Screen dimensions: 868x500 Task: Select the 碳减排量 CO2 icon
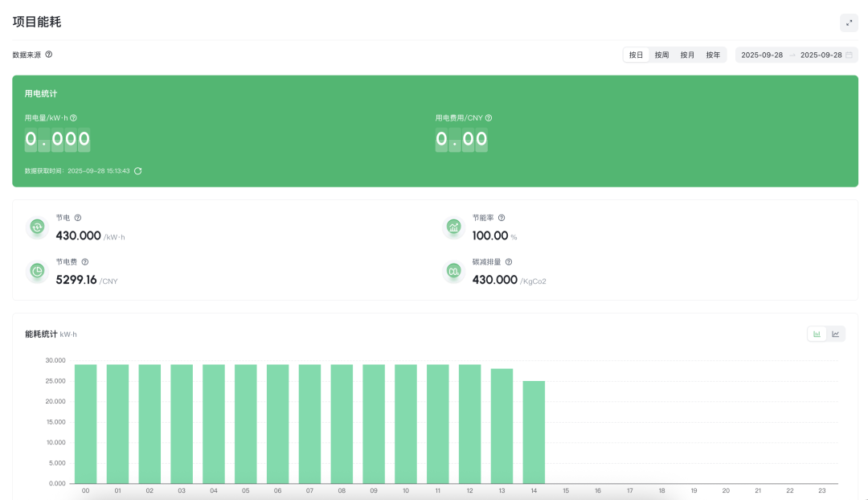[454, 272]
